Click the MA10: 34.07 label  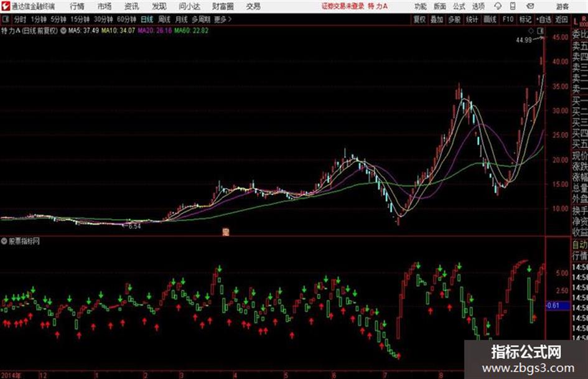[118, 30]
